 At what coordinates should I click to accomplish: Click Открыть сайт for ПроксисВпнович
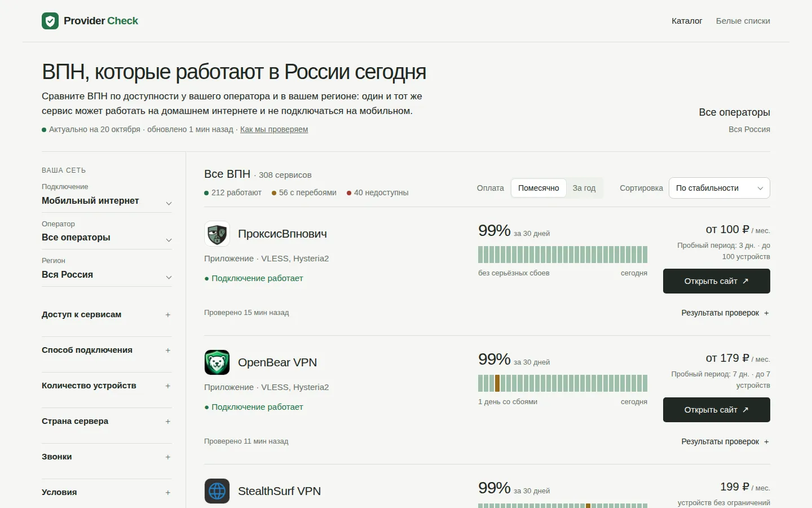point(717,281)
